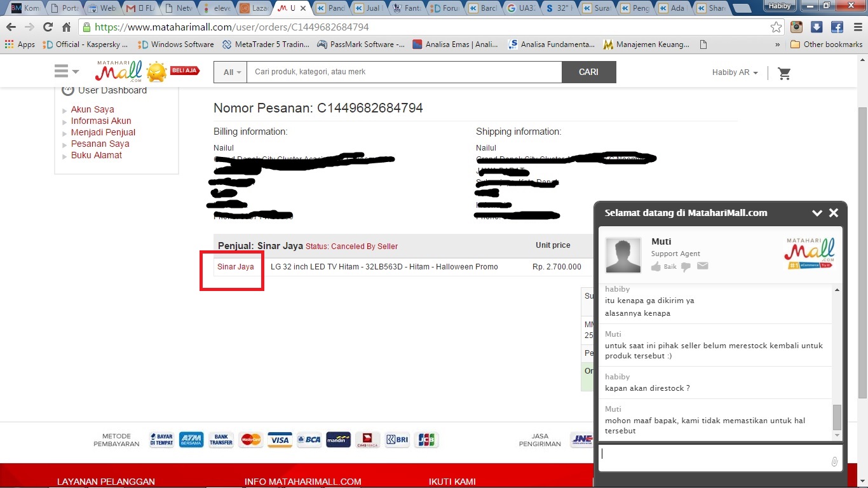The image size is (868, 488).
Task: Click the chat scrollbar down arrow
Action: pyautogui.click(x=837, y=435)
